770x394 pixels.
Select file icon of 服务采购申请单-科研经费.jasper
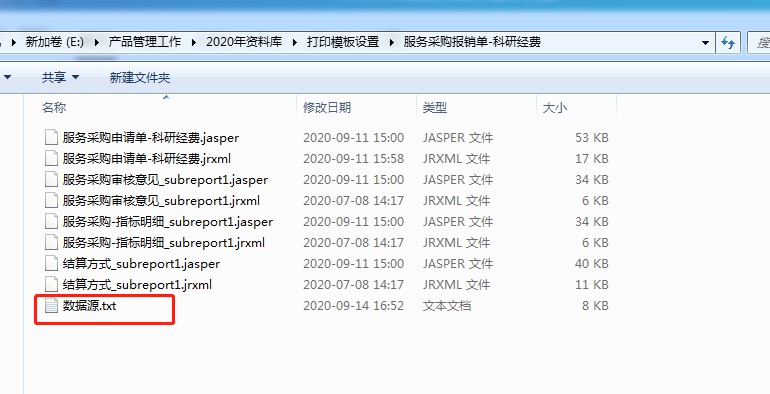51,138
